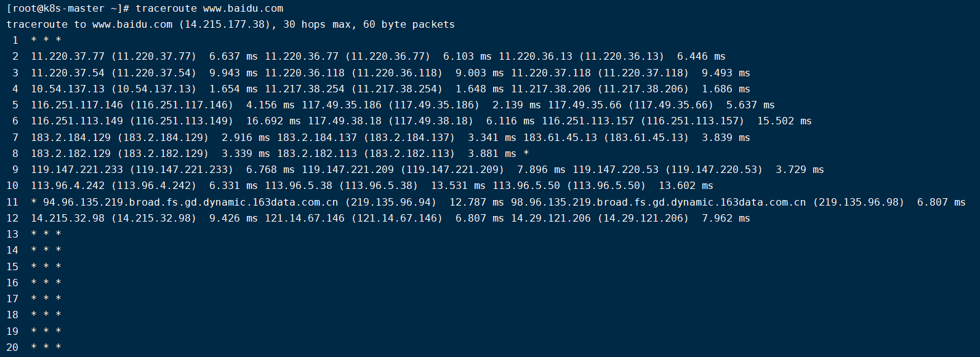Click the asterisks on hop 13 line
This screenshot has width=980, height=357.
point(46,234)
